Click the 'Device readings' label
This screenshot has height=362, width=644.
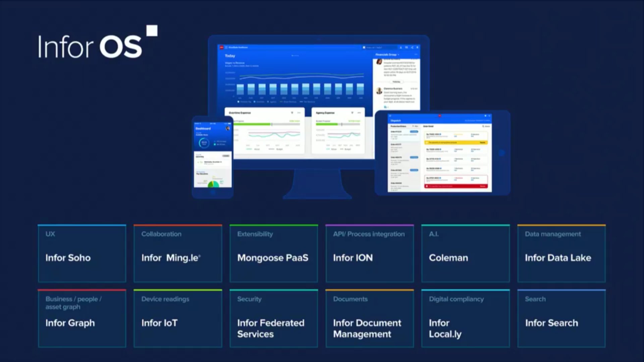click(x=165, y=299)
